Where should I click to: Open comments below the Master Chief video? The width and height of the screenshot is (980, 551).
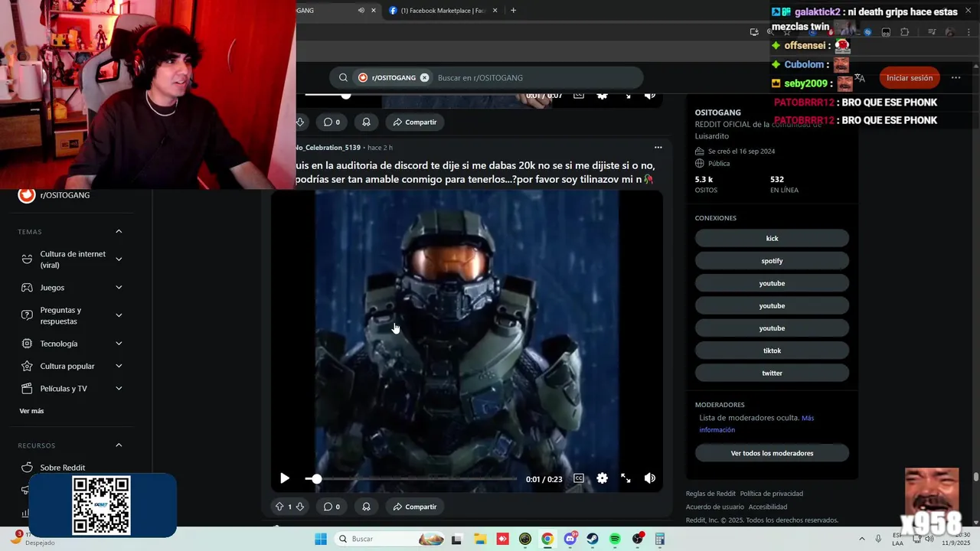click(332, 507)
